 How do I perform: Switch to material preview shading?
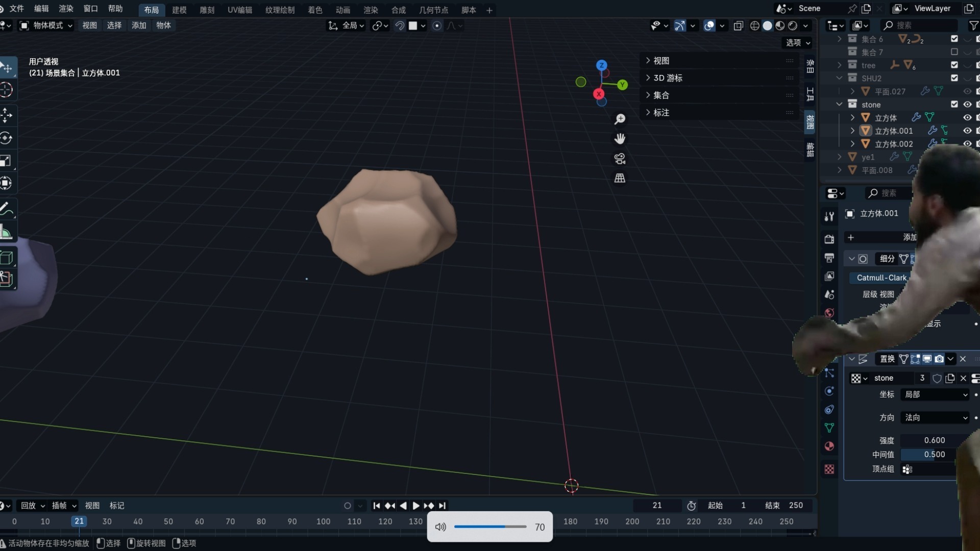[x=780, y=26]
